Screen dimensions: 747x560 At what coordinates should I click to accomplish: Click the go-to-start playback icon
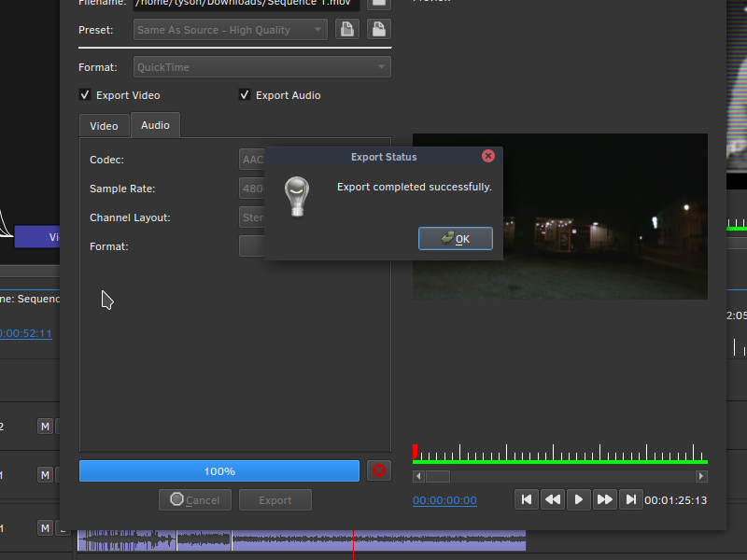click(526, 499)
